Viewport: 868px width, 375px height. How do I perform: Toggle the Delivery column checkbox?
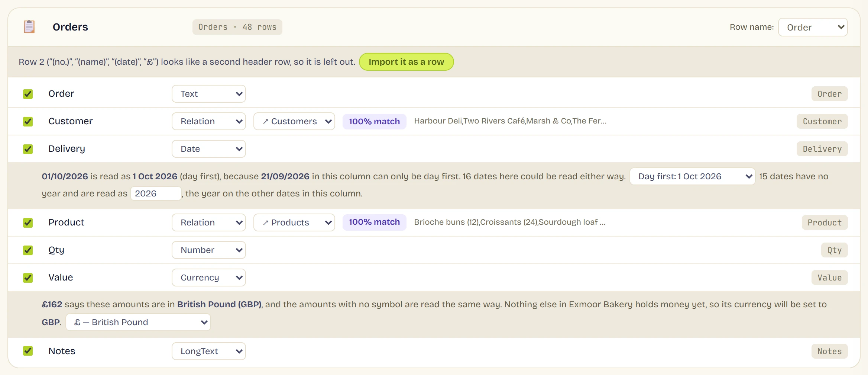click(28, 149)
